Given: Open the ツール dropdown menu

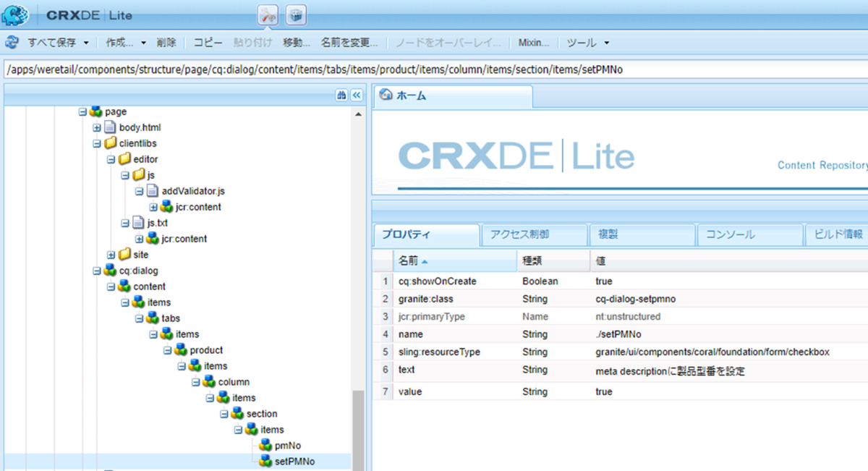Looking at the screenshot, I should click(x=588, y=43).
